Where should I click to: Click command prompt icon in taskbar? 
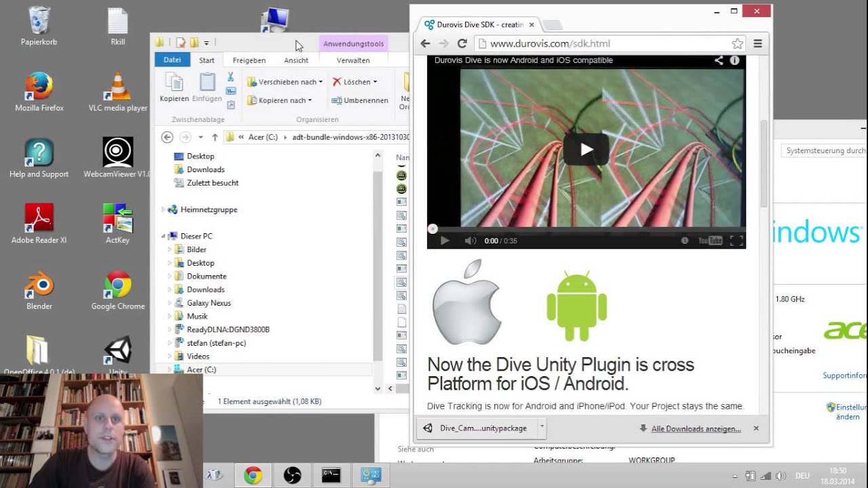pyautogui.click(x=331, y=476)
